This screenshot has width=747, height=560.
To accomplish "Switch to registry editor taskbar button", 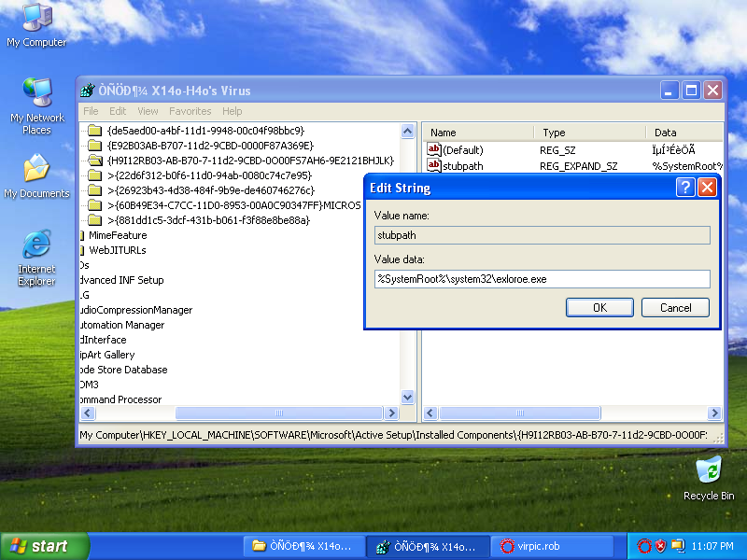I will [428, 546].
